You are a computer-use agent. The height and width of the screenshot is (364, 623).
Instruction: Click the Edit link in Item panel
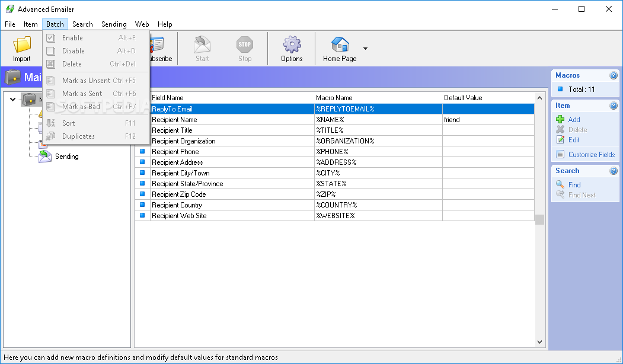[x=574, y=140]
